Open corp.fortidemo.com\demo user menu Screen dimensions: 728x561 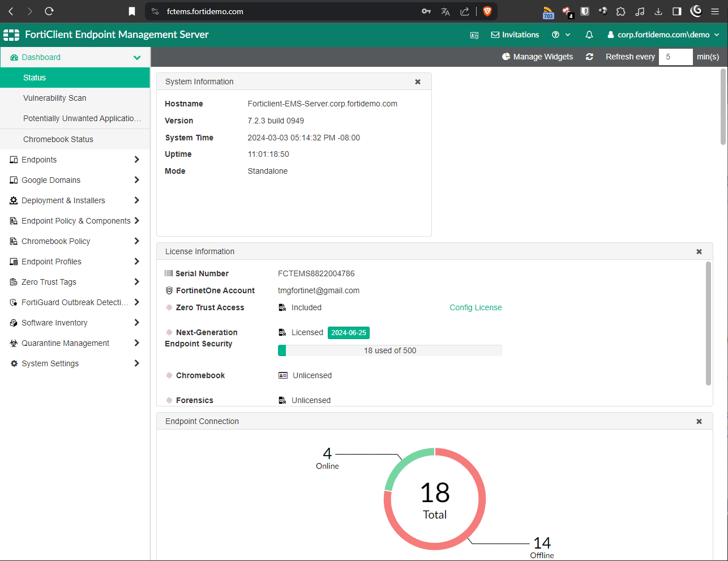click(663, 35)
